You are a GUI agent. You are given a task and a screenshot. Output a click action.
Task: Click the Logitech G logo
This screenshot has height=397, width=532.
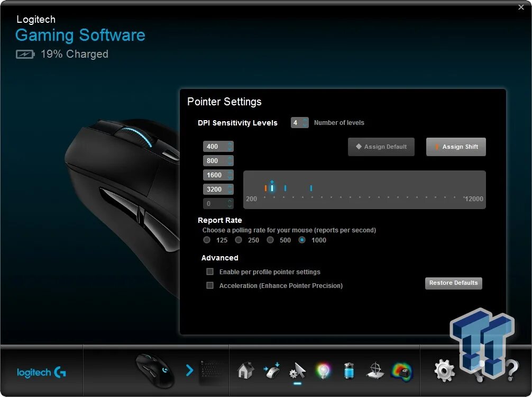(41, 372)
